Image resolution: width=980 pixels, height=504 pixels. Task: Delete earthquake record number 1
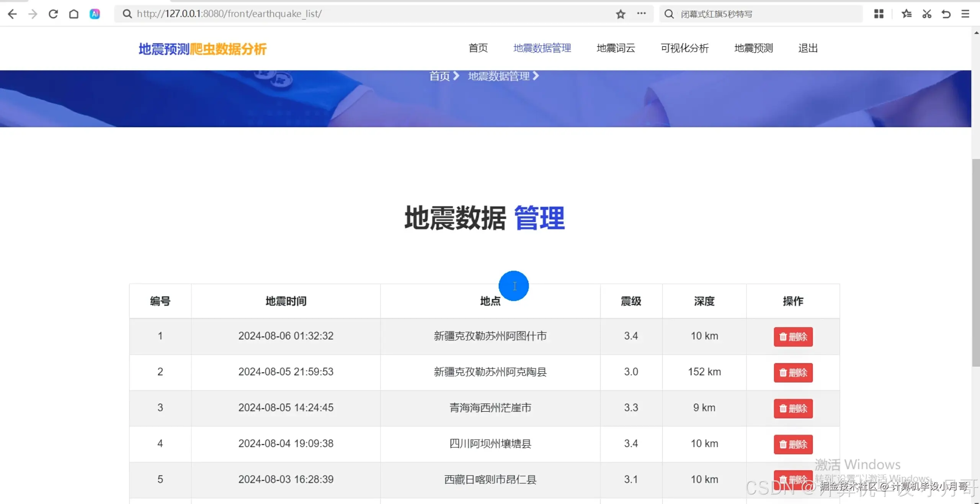[793, 337]
